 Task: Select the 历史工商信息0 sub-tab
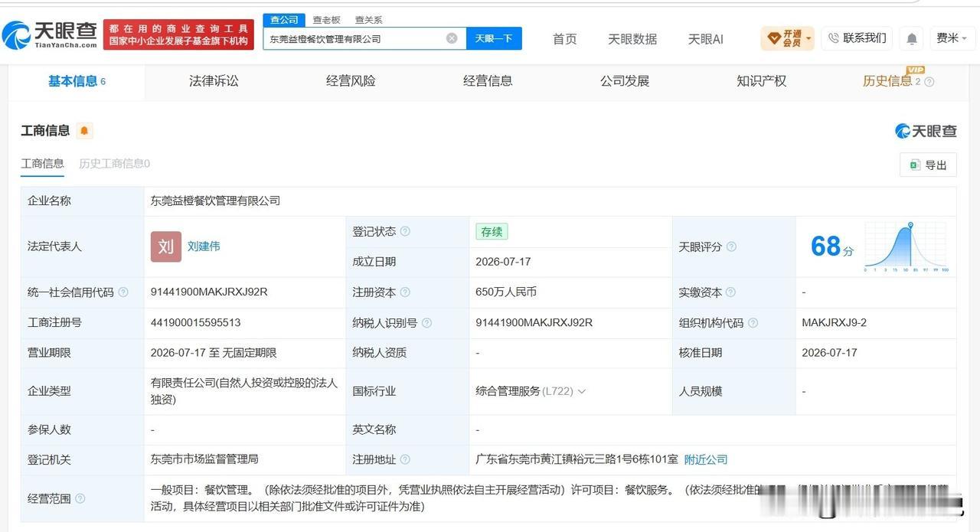115,163
